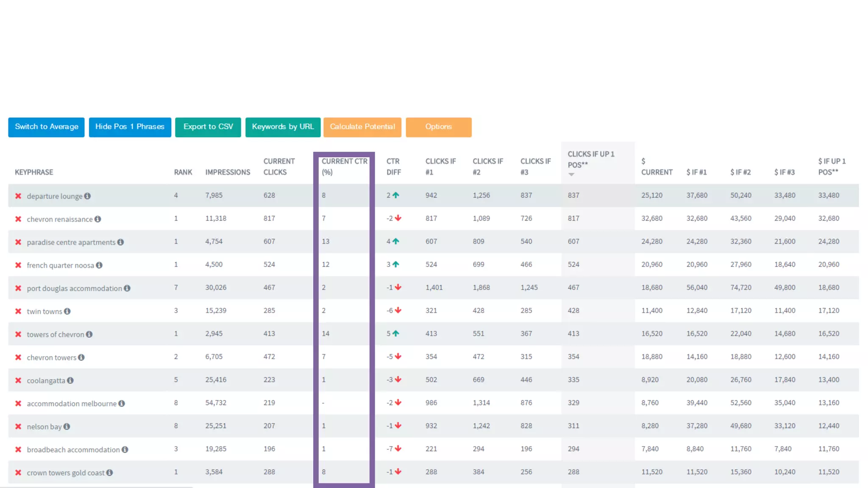
Task: Sort by Keyphrase column header
Action: [34, 172]
